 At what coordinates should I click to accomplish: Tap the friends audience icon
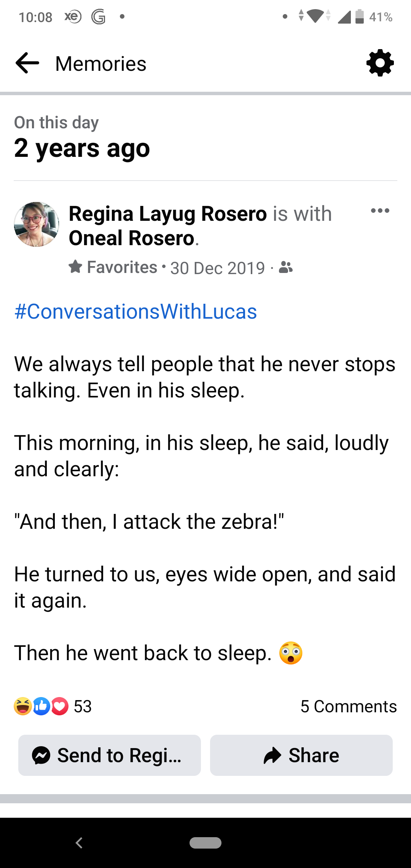point(286,268)
